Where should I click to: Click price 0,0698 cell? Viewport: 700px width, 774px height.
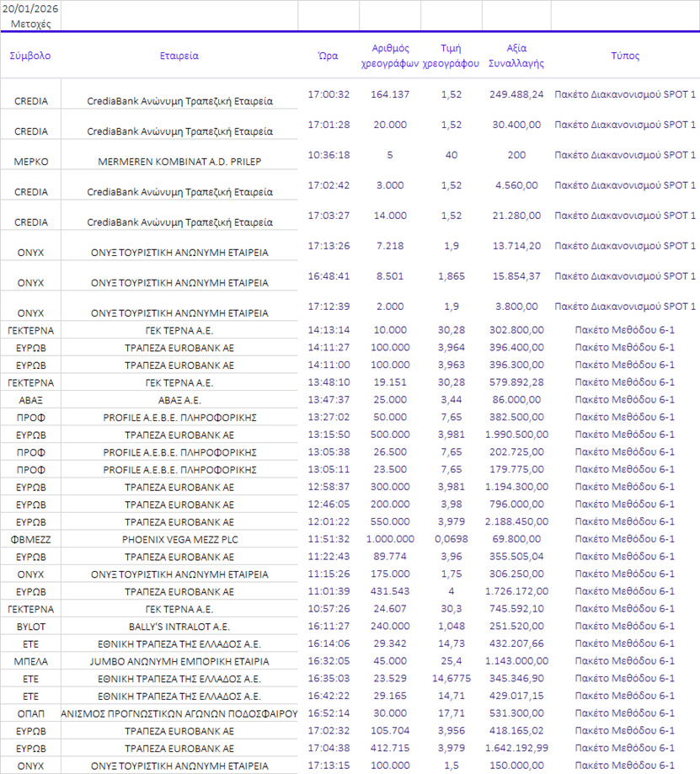pyautogui.click(x=452, y=539)
